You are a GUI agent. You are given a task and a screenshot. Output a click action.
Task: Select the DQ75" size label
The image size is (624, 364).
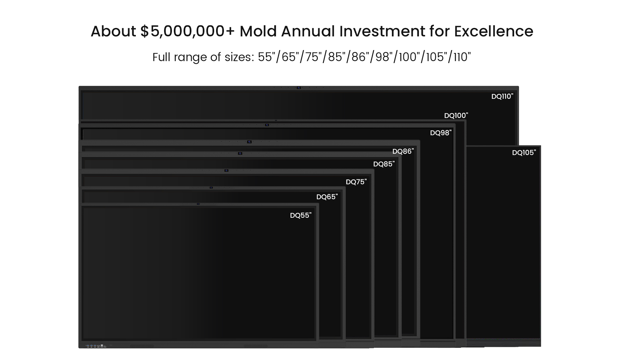[x=356, y=182]
